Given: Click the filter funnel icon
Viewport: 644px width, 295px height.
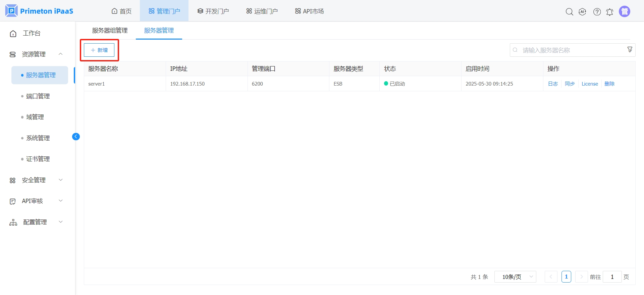Looking at the screenshot, I should [x=630, y=50].
